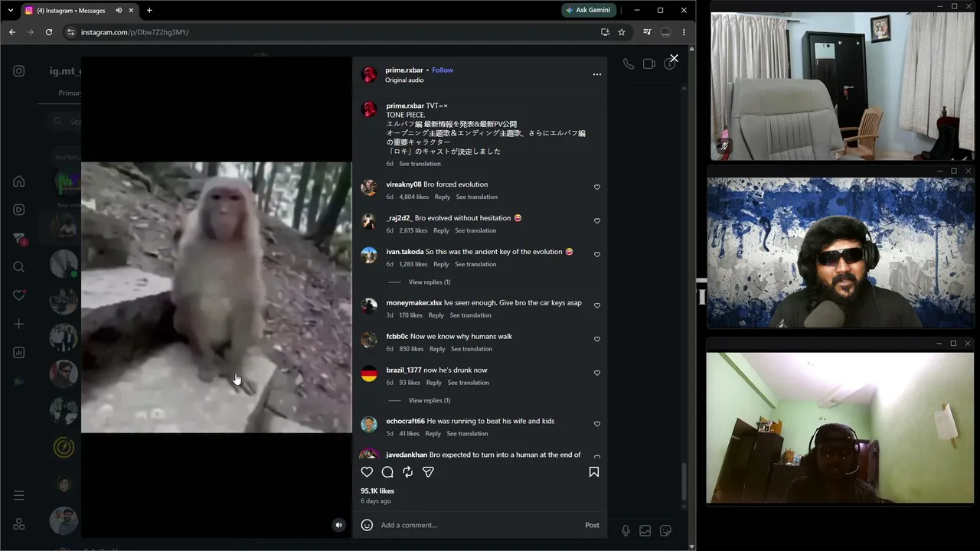Like fcbb0c's comment
The image size is (980, 551).
[x=597, y=340]
